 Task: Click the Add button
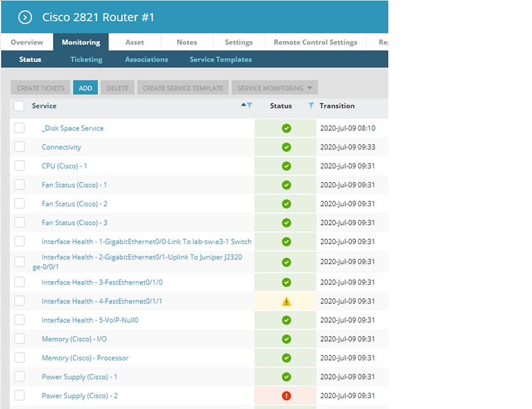pyautogui.click(x=86, y=88)
